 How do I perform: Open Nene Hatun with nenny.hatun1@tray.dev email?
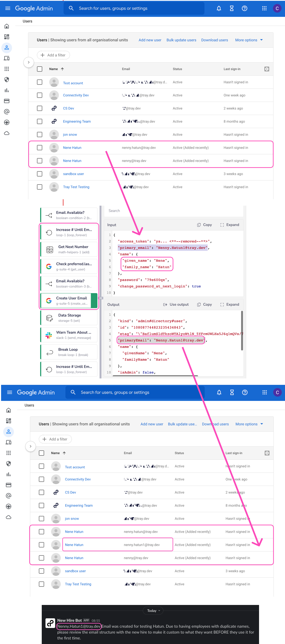click(x=74, y=545)
